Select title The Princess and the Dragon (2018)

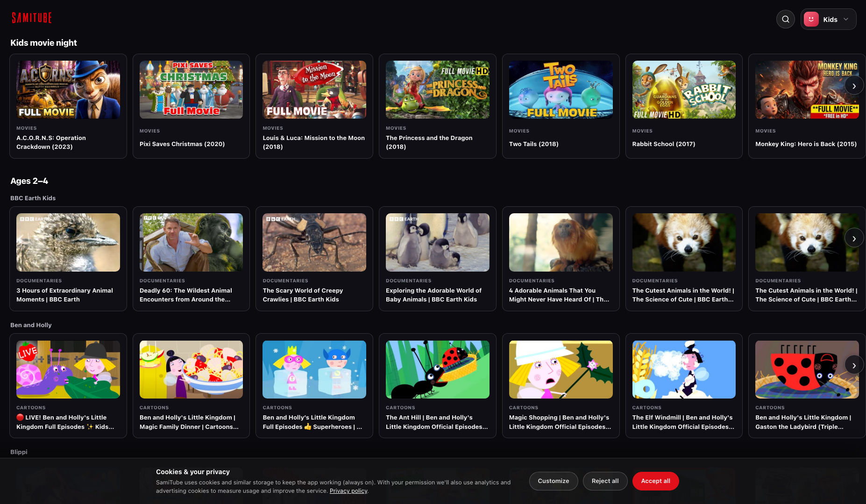429,142
